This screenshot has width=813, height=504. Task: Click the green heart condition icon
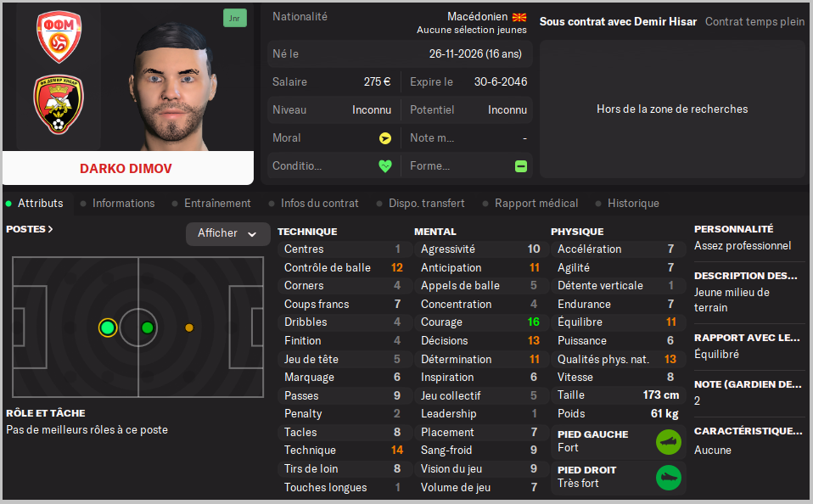385,166
